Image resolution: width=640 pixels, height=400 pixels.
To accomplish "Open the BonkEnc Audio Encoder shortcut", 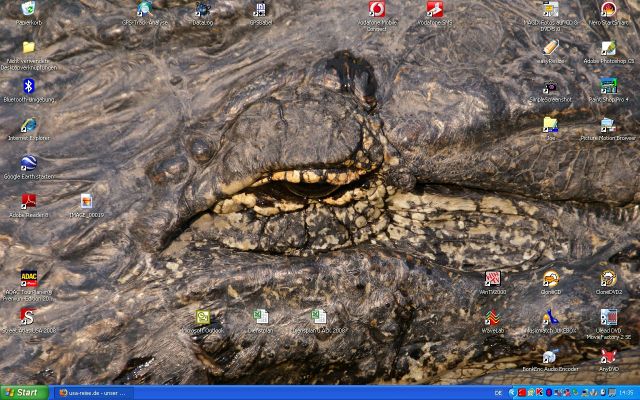I will 551,356.
